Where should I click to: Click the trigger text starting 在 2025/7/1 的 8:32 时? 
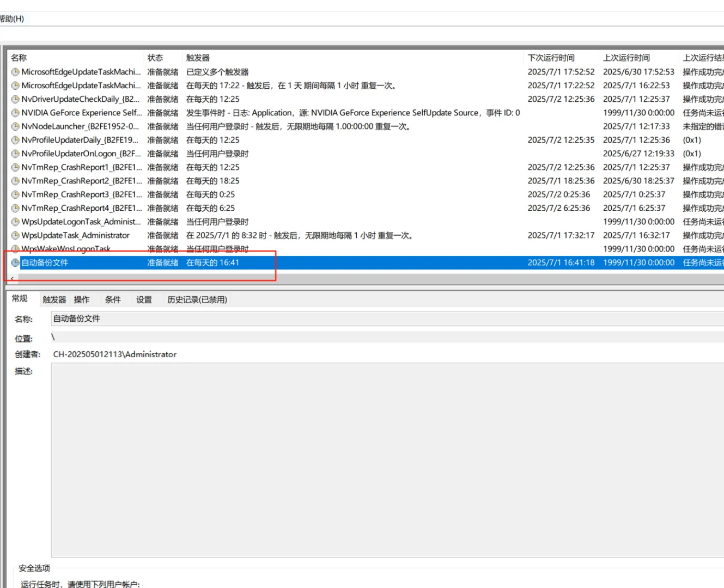tap(300, 235)
